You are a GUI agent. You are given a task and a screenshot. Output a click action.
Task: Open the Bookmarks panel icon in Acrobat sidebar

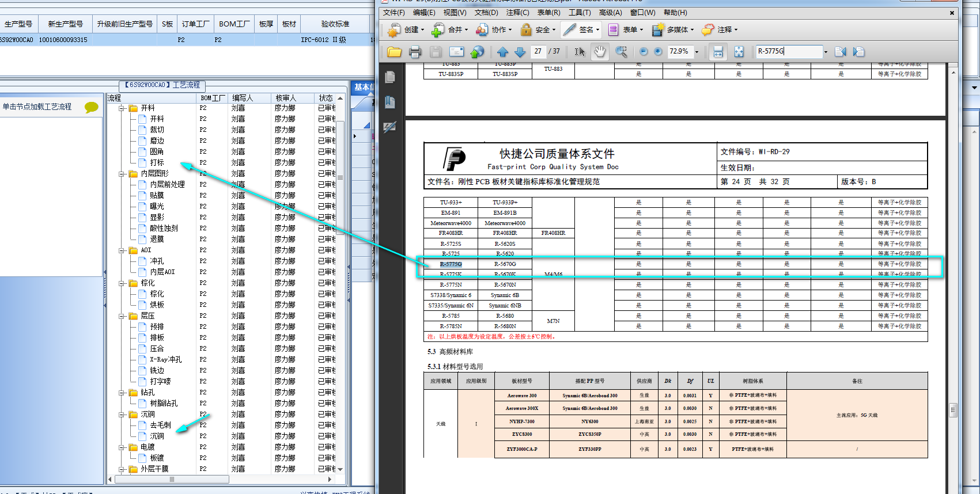point(390,102)
